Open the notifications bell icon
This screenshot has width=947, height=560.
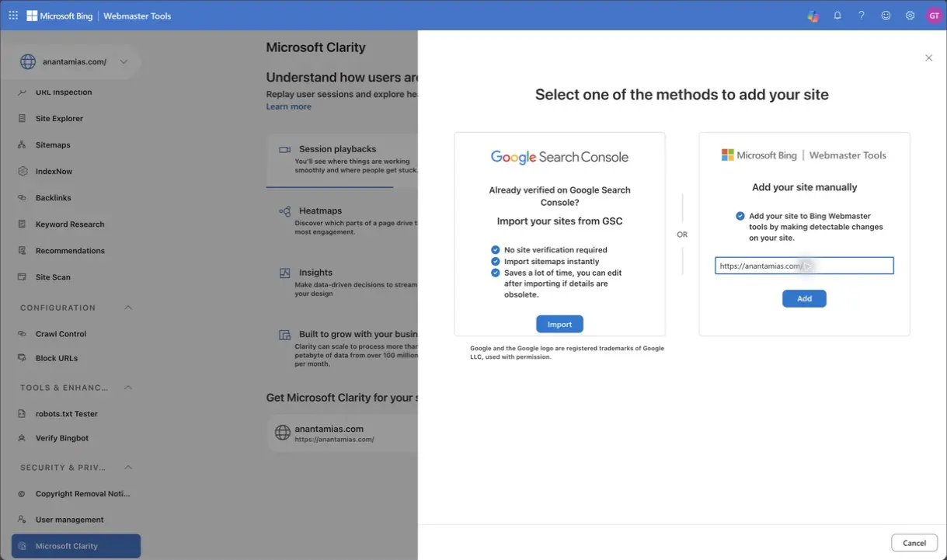pyautogui.click(x=837, y=16)
